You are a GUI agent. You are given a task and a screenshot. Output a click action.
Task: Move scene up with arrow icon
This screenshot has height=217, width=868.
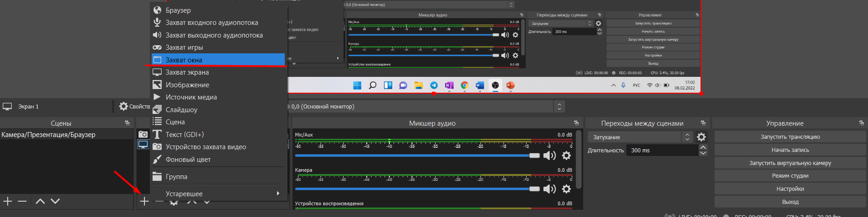pyautogui.click(x=40, y=201)
